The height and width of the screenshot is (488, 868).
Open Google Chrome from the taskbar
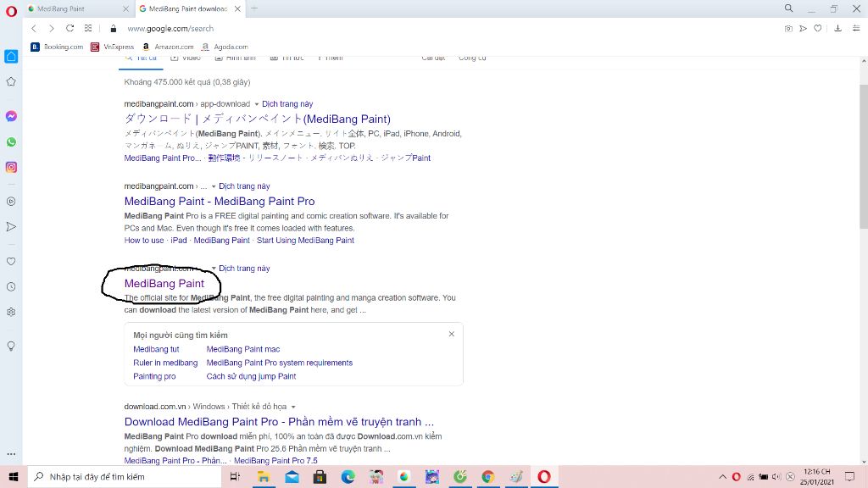click(x=487, y=476)
